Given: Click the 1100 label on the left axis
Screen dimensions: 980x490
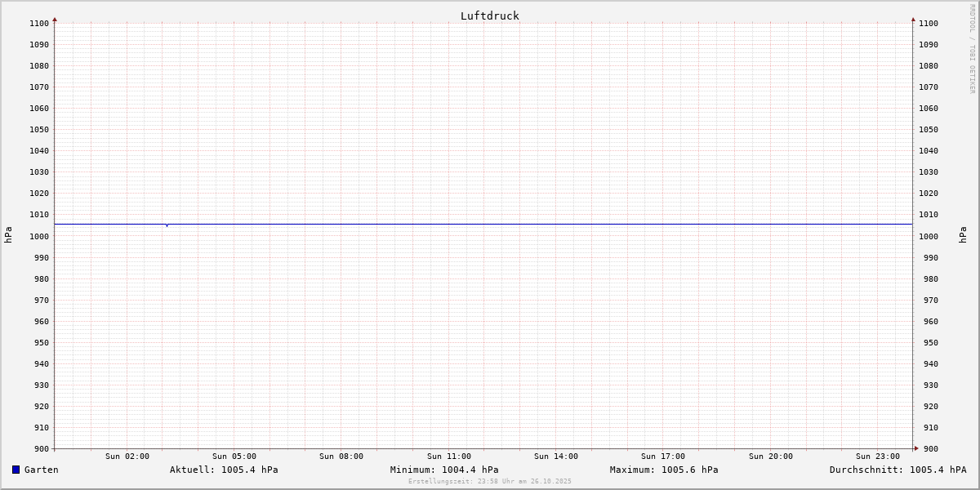Looking at the screenshot, I should tap(39, 23).
